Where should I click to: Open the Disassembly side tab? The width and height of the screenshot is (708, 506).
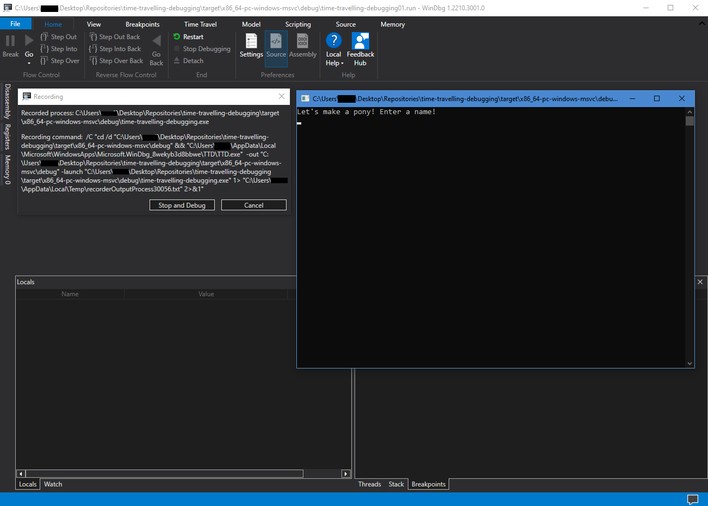7,101
